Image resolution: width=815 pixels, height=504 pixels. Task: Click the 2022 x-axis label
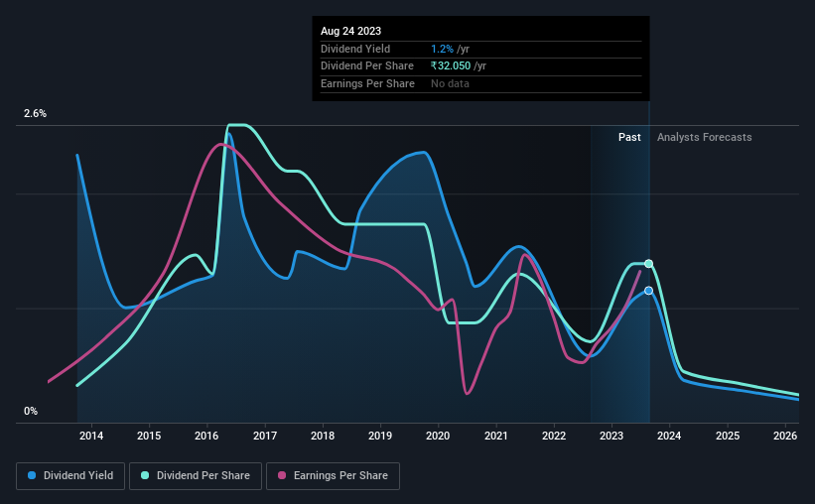(x=554, y=436)
